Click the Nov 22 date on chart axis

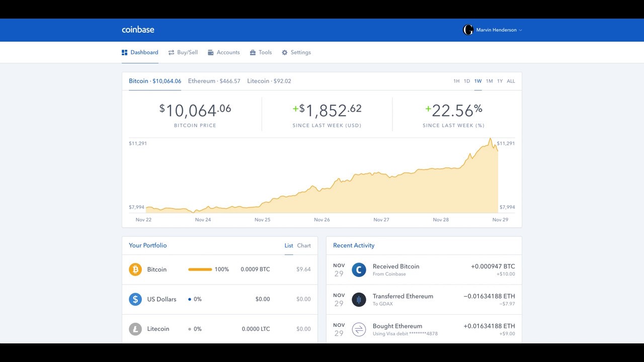pos(143,220)
